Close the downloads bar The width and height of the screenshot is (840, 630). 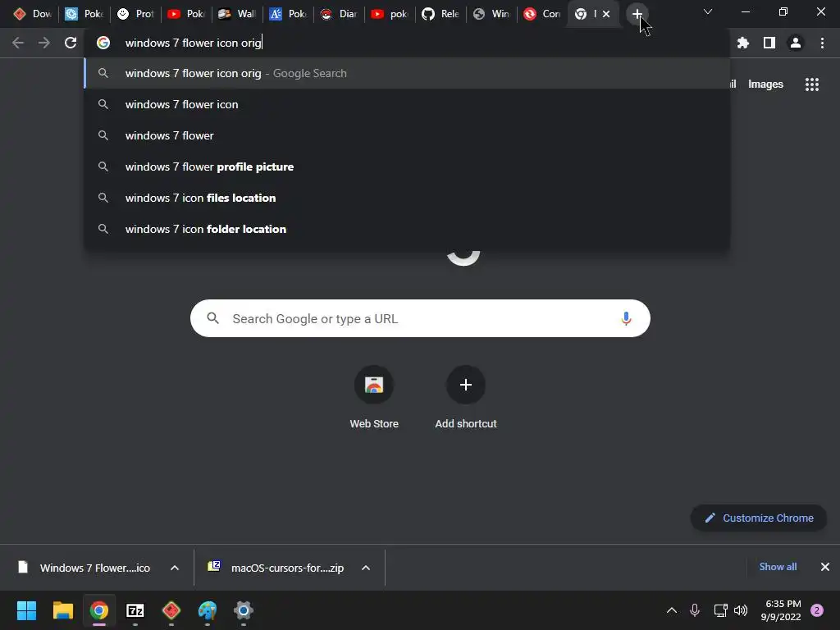(825, 567)
